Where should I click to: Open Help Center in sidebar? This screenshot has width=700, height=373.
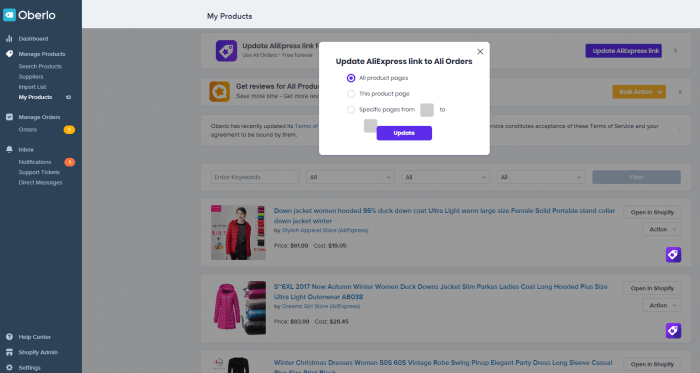pos(34,337)
